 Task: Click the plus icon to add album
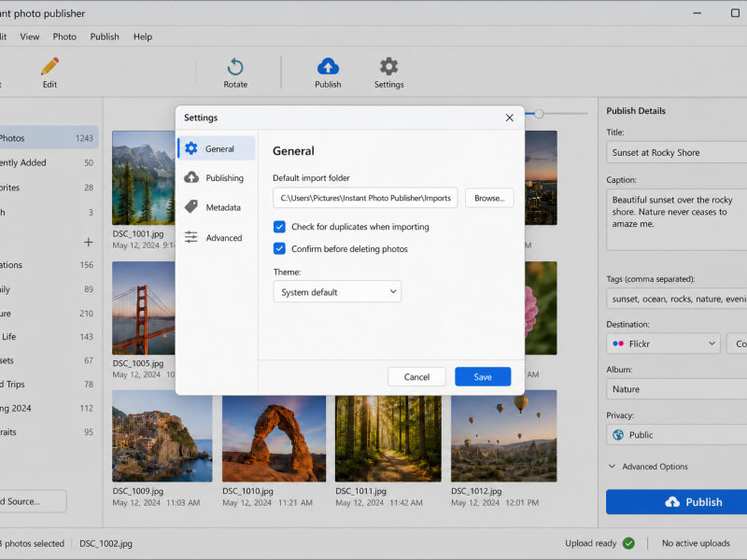coord(88,242)
